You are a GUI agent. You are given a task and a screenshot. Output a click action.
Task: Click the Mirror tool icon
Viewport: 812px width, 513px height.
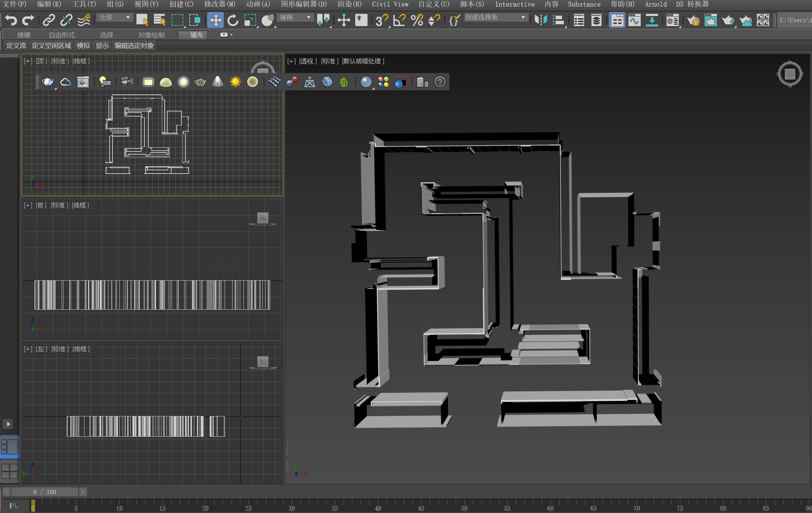(x=541, y=20)
